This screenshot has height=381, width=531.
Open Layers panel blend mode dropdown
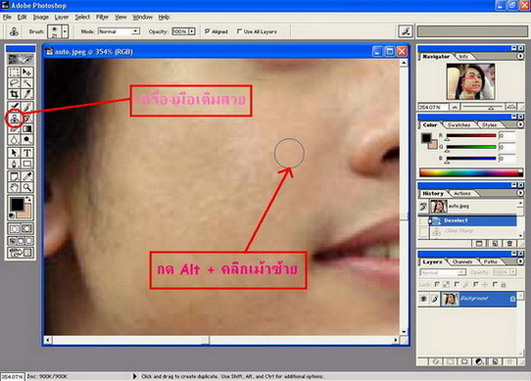point(443,273)
